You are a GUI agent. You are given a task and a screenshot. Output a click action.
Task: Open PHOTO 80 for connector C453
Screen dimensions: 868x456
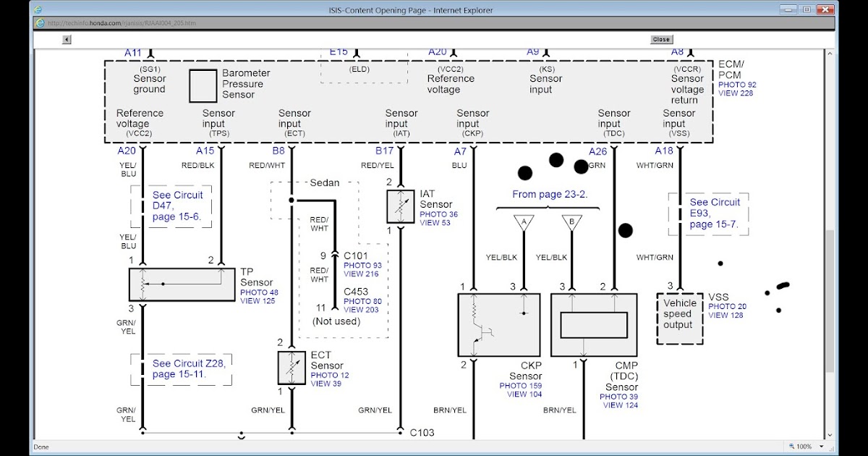[x=362, y=301]
